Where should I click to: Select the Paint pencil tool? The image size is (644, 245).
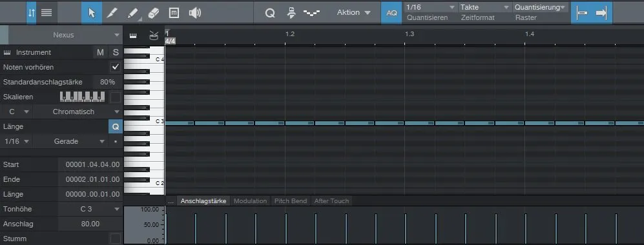tap(132, 13)
